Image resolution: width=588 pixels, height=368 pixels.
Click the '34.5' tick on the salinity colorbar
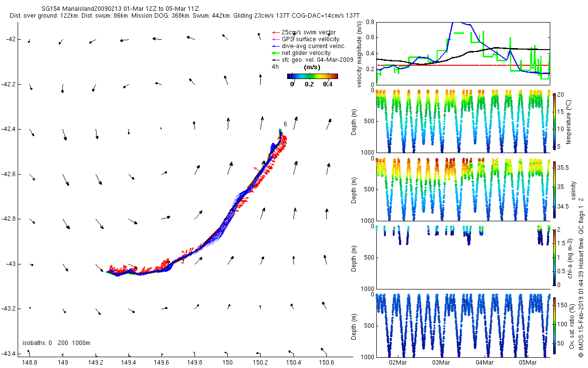563,207
